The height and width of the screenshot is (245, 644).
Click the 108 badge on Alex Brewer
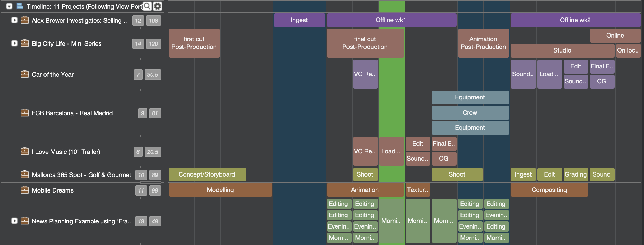pyautogui.click(x=153, y=21)
